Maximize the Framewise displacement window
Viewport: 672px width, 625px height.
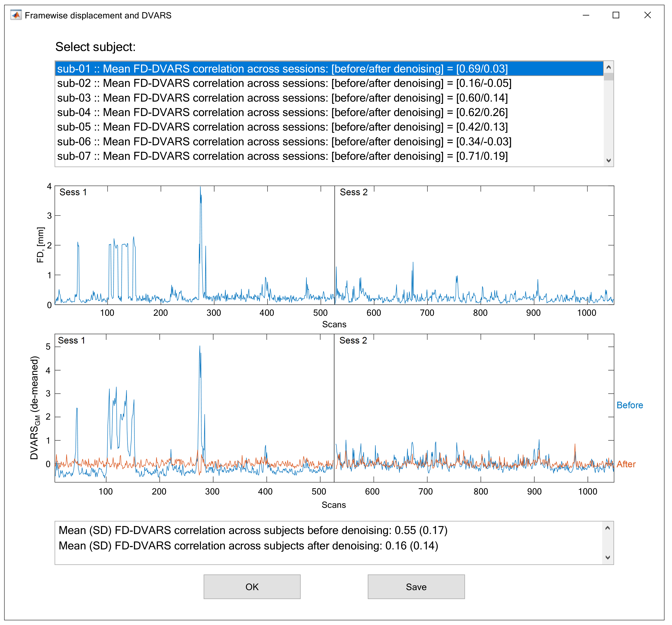click(616, 15)
